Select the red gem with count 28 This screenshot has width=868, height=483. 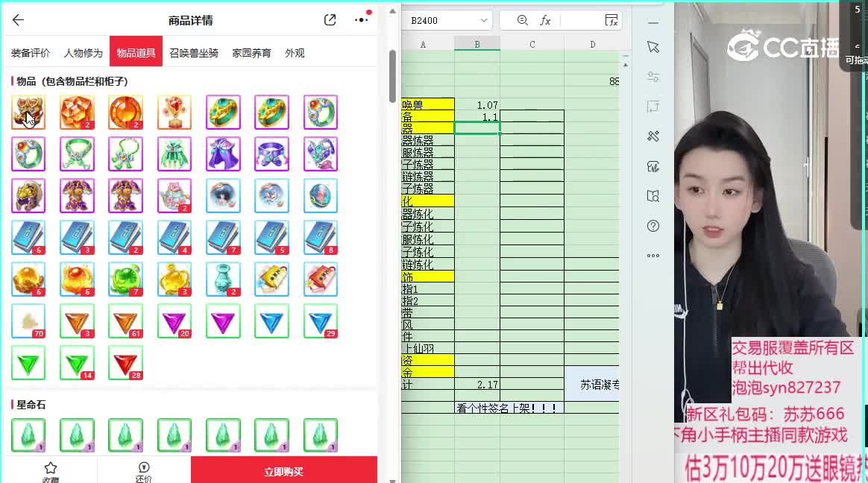point(126,362)
